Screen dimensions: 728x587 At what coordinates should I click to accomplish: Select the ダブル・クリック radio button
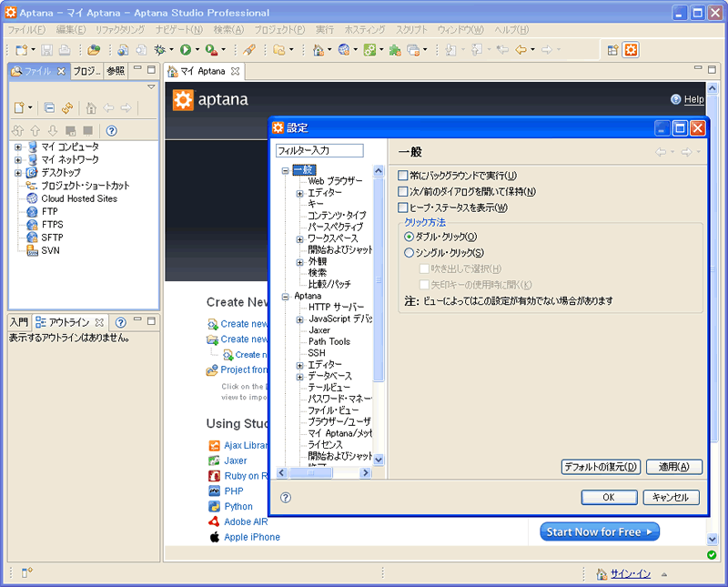(409, 237)
